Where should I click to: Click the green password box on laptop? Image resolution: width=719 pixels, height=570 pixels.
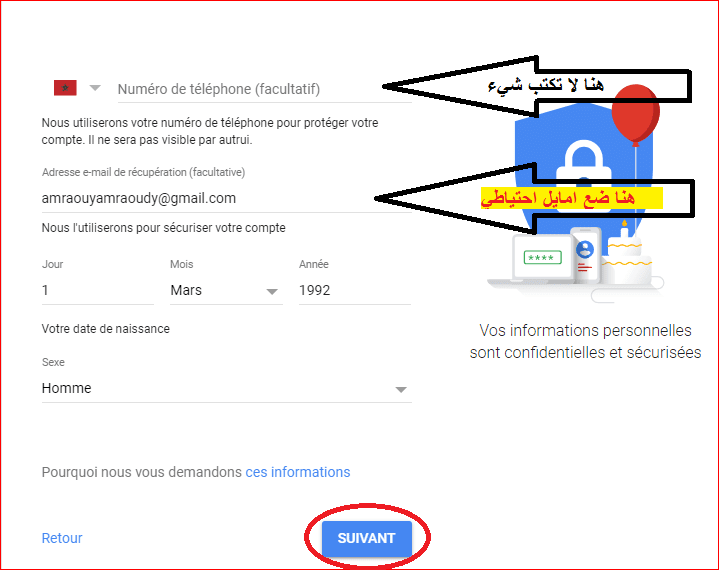coord(542,257)
